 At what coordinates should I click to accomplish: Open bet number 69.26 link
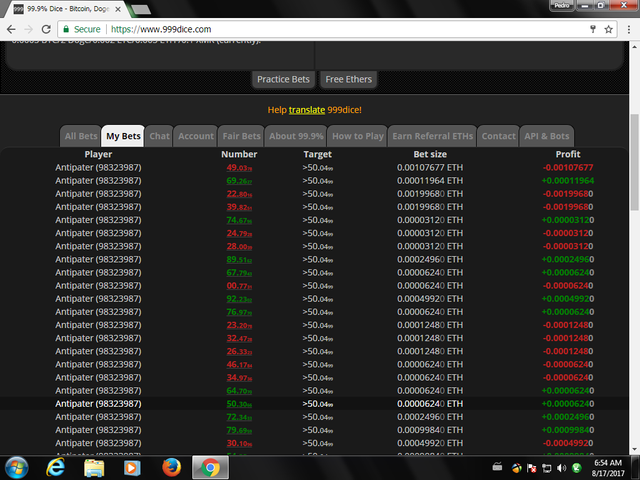pyautogui.click(x=239, y=181)
